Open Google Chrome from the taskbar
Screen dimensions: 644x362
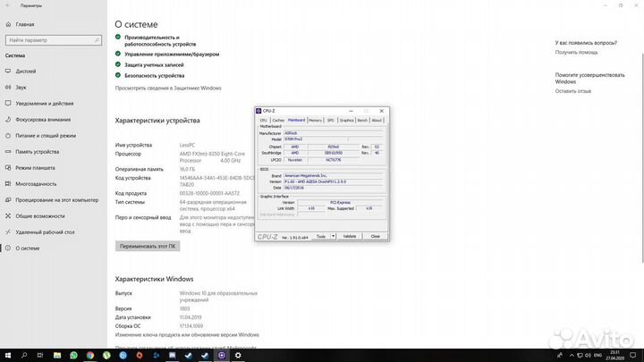[90, 355]
